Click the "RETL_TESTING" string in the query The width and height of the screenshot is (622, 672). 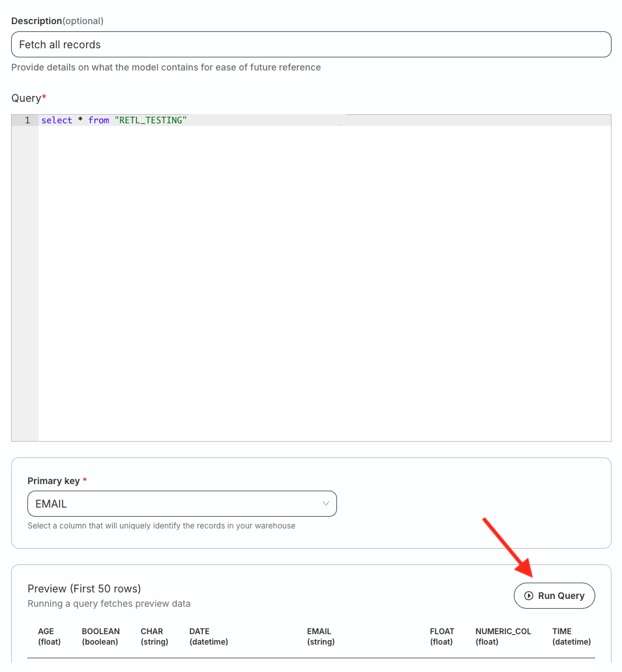point(151,120)
